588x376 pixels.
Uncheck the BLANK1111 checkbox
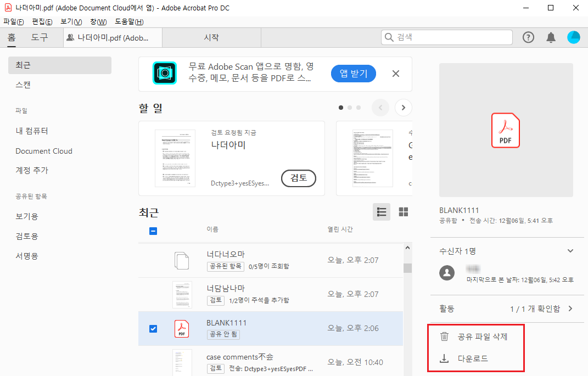(x=153, y=329)
